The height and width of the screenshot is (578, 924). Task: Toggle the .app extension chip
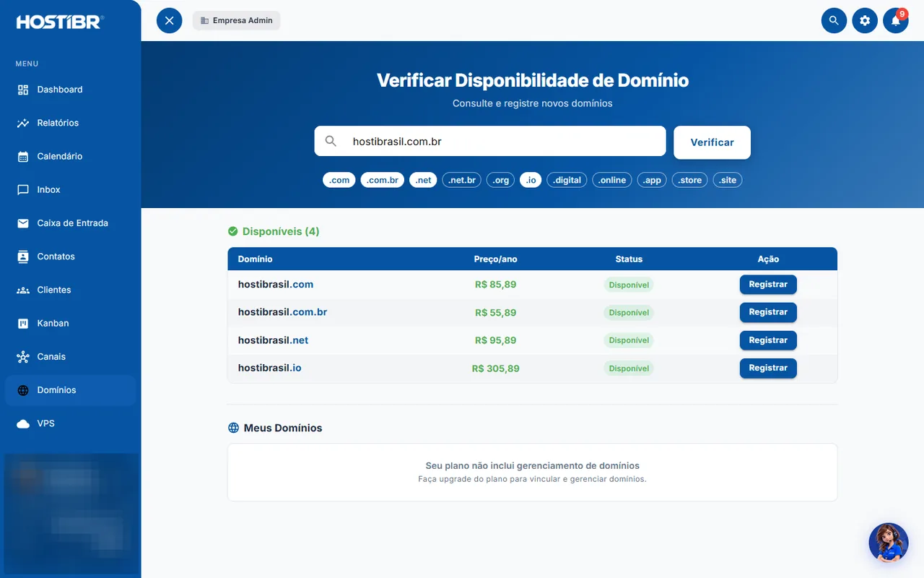652,180
